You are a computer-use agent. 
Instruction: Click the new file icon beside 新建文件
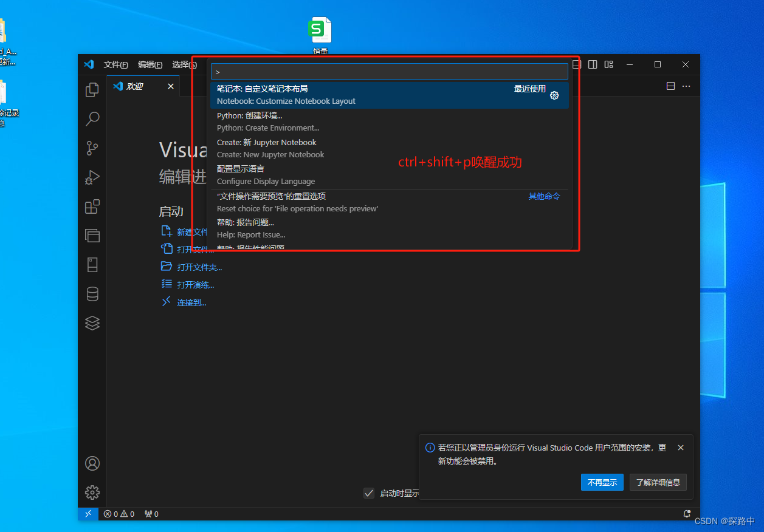(167, 231)
